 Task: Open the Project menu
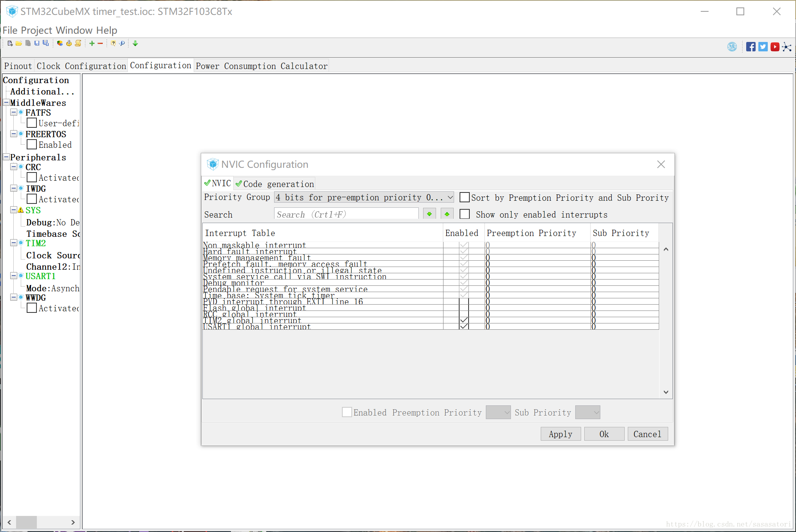point(36,30)
